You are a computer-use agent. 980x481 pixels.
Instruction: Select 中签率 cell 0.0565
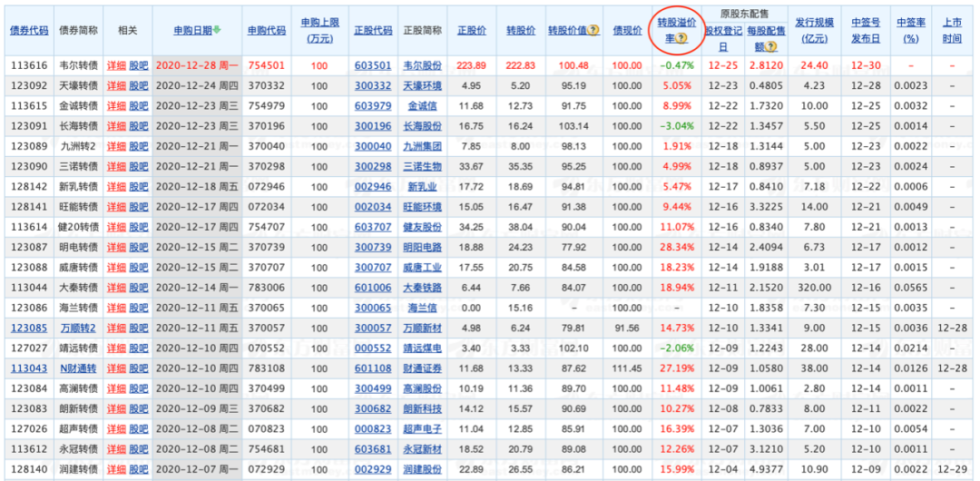coord(911,288)
